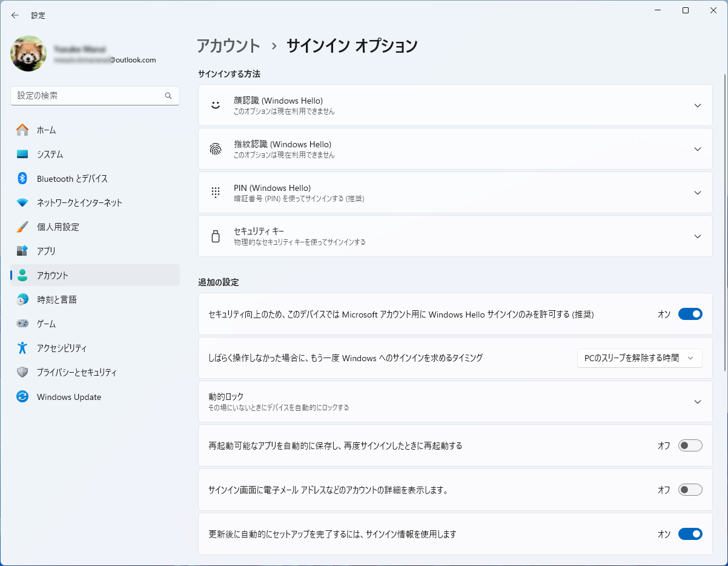
Task: Open PCのスリープを解除する時間 dropdown
Action: click(639, 358)
